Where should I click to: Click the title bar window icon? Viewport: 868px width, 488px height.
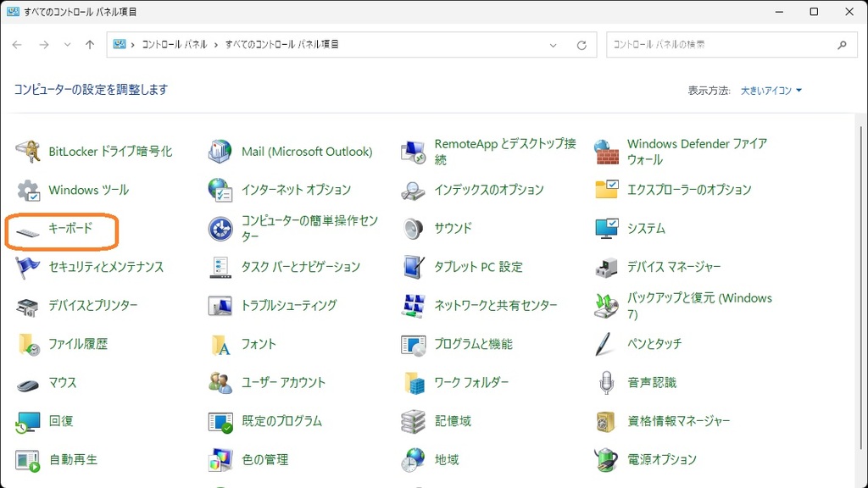click(12, 11)
